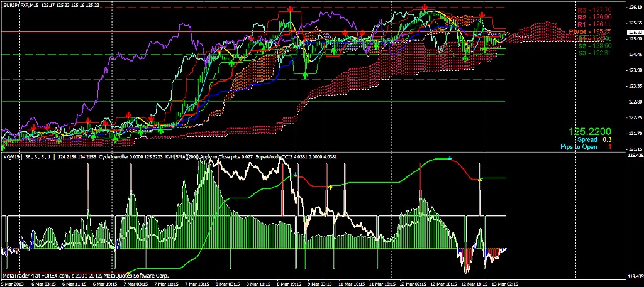Click the cyan down arrow on the indicator peak
The image size is (644, 287).
click(x=450, y=158)
